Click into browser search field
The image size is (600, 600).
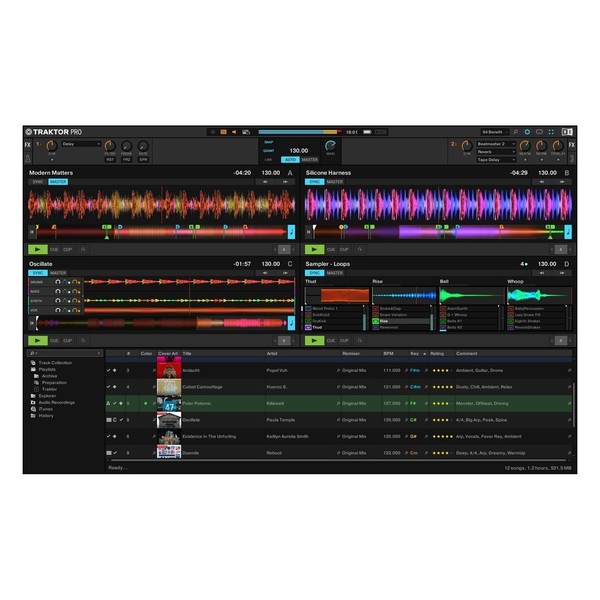(65, 353)
